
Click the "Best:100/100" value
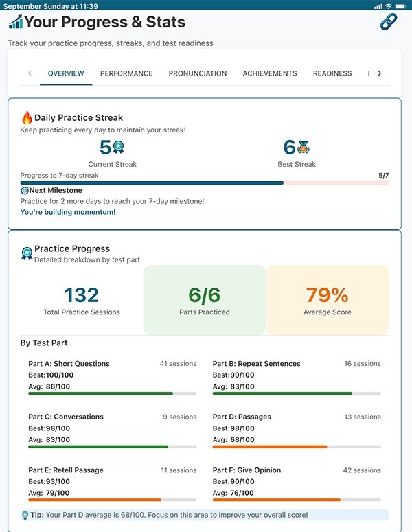point(51,375)
